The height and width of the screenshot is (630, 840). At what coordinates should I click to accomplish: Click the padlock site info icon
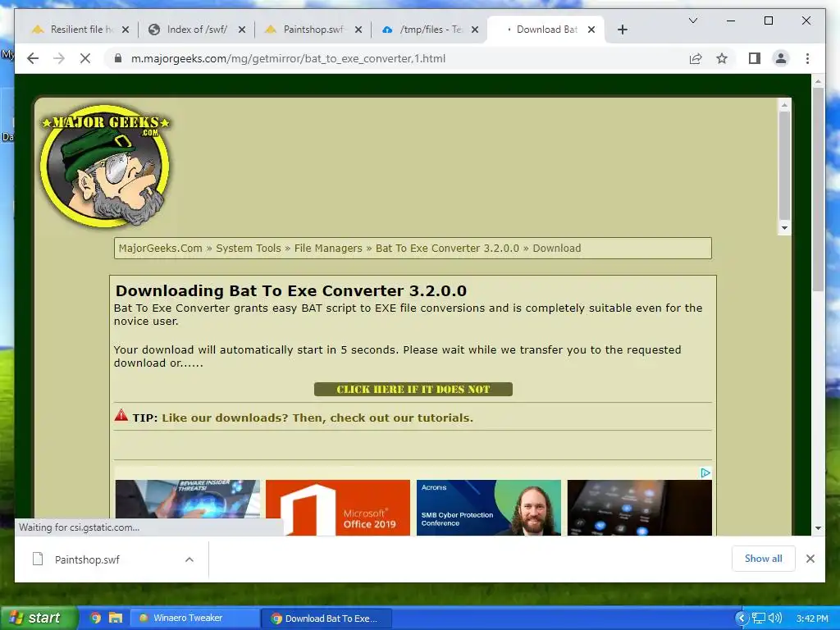point(118,58)
